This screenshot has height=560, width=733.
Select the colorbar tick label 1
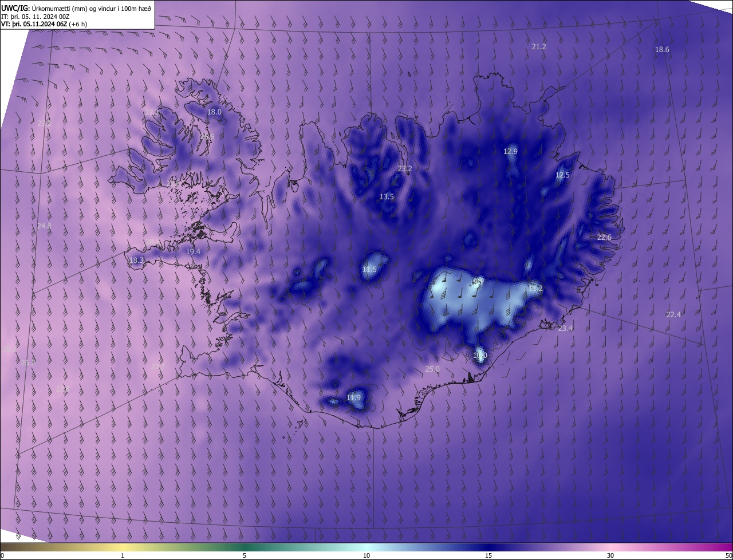[x=123, y=555]
